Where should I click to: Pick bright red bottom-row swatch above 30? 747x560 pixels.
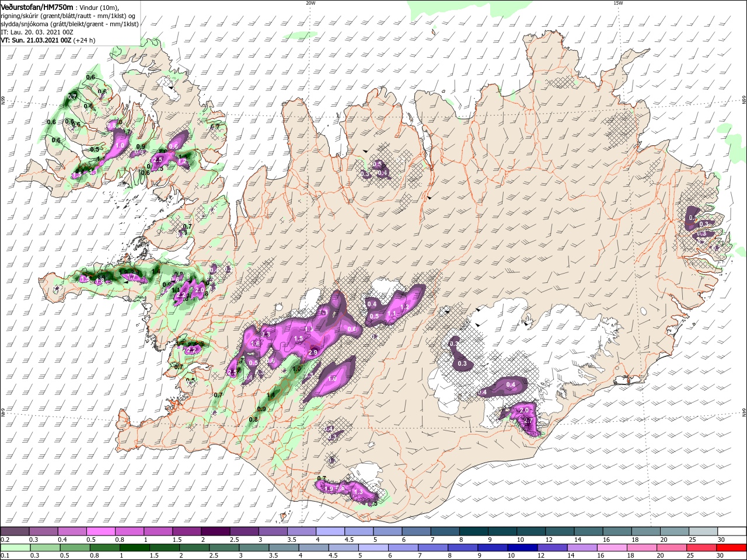732,548
